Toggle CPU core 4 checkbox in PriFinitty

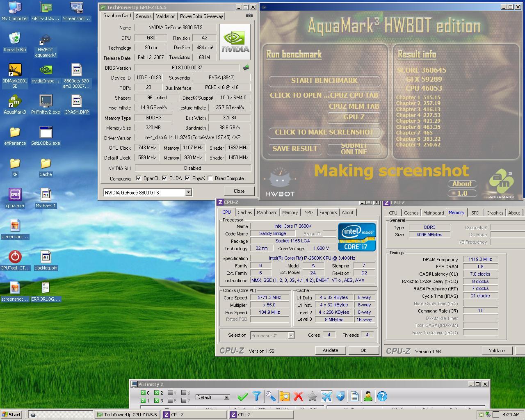pos(170,393)
